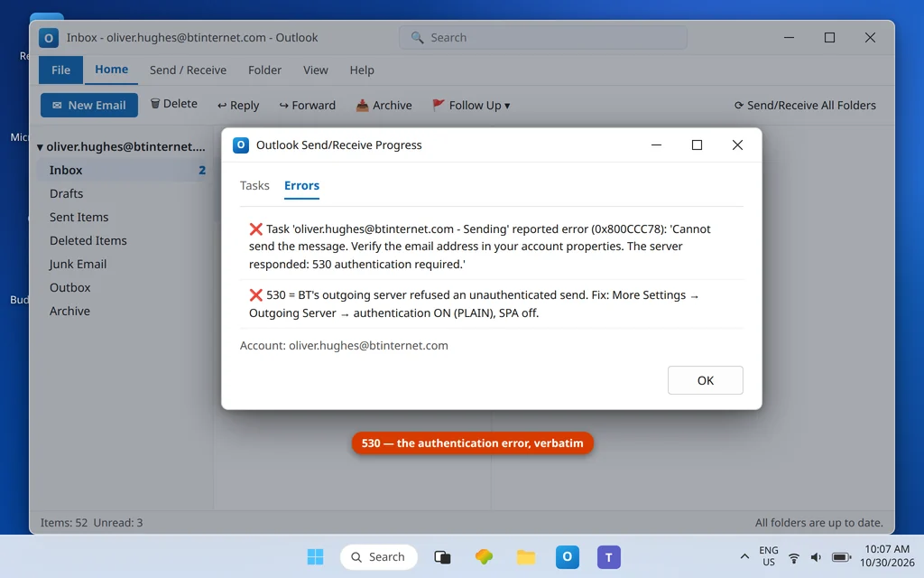Click the ENG US language indicator

769,556
